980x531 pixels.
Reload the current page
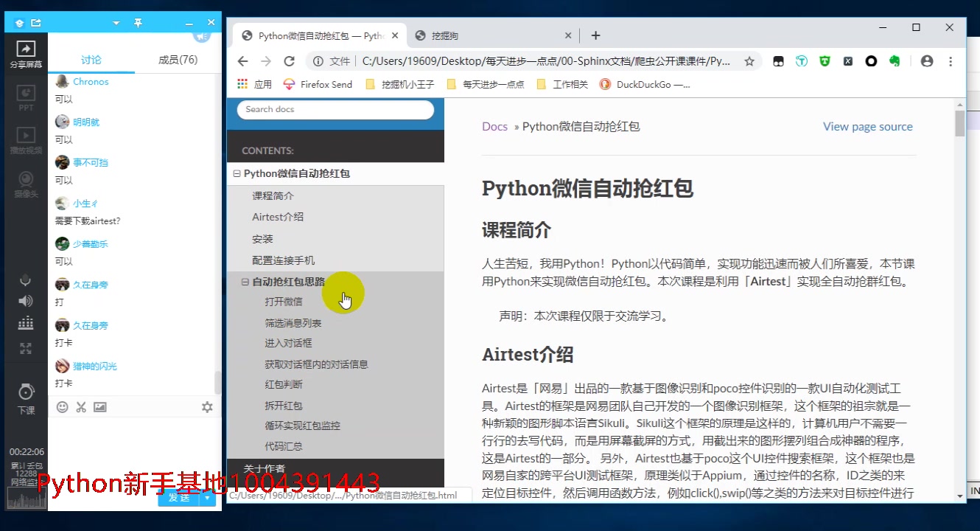click(x=290, y=61)
